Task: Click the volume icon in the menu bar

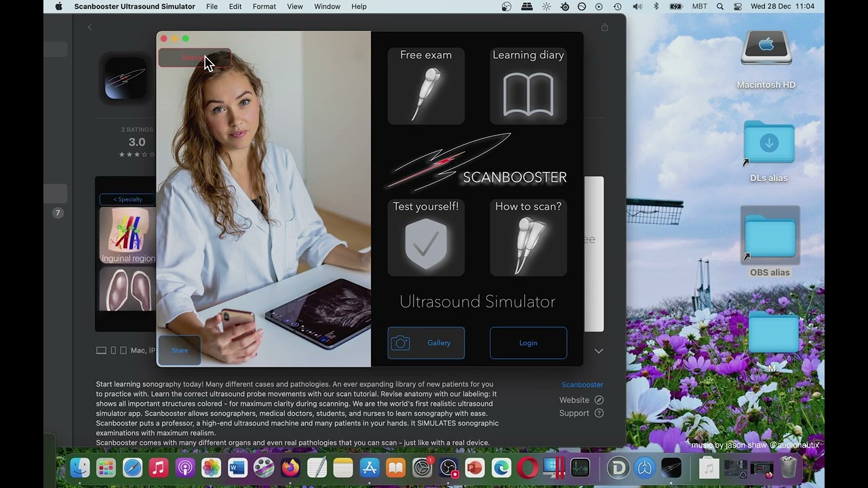Action: tap(637, 7)
